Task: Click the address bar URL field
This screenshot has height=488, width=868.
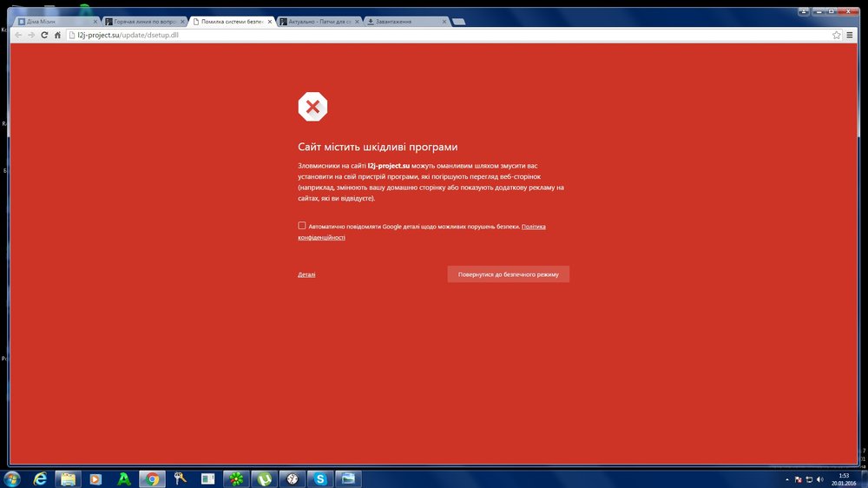Action: 434,35
